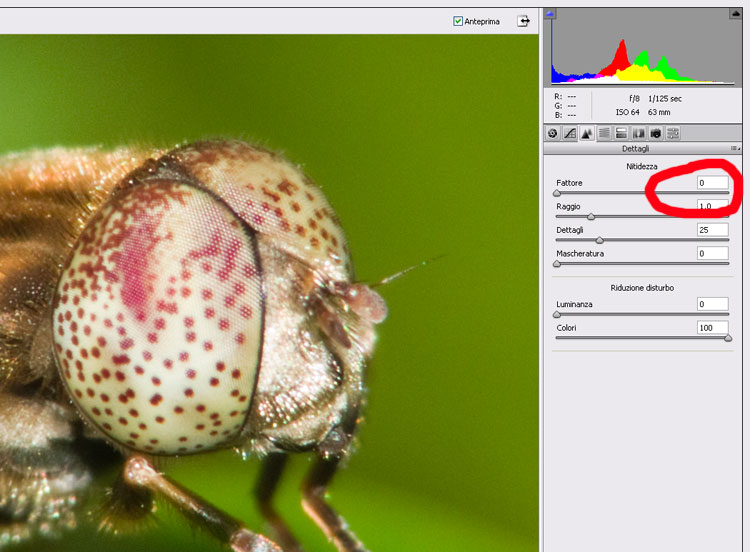Select the Dettagli sharpening tab icon
Screen dimensions: 750x552
[587, 133]
